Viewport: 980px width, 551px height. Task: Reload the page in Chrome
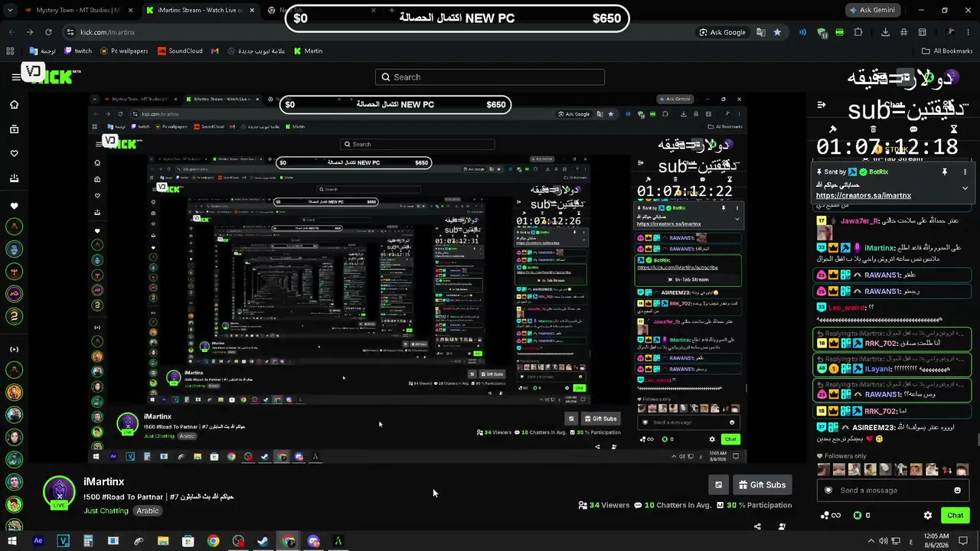[48, 32]
